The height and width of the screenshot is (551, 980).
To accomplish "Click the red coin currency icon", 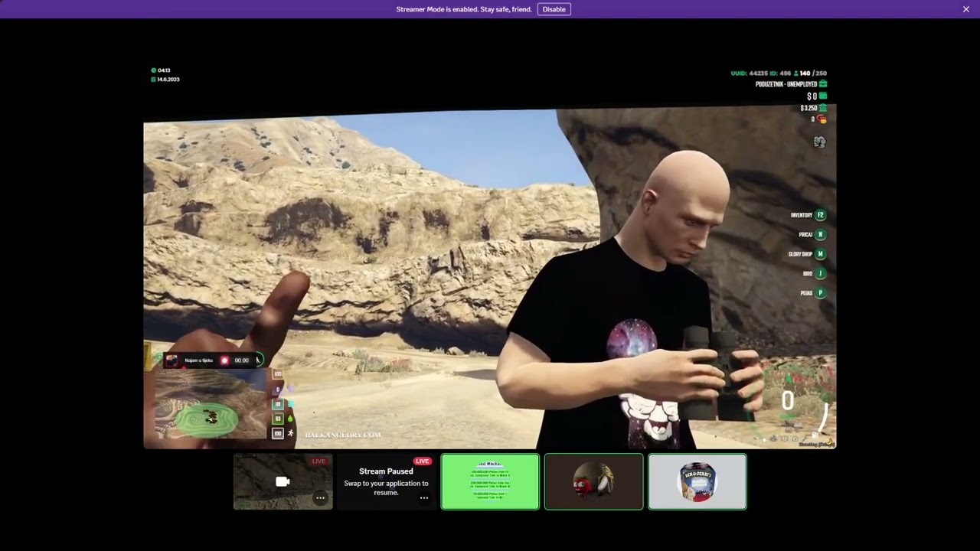I will pos(822,119).
